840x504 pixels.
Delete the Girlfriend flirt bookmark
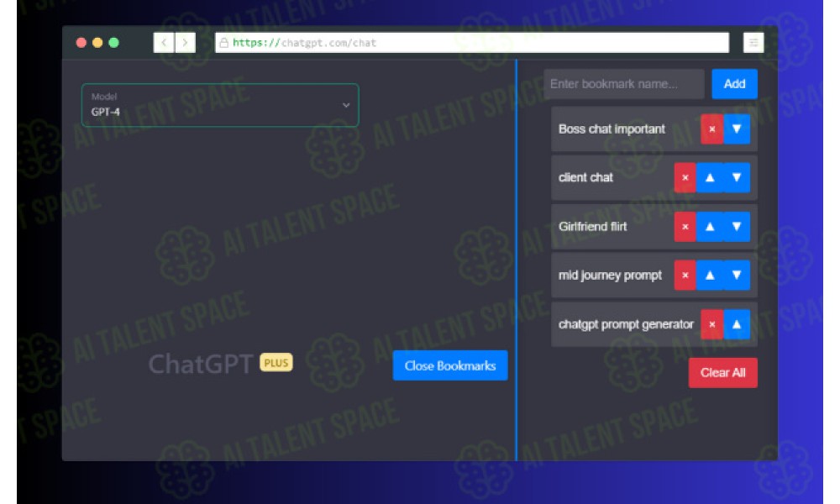(685, 227)
